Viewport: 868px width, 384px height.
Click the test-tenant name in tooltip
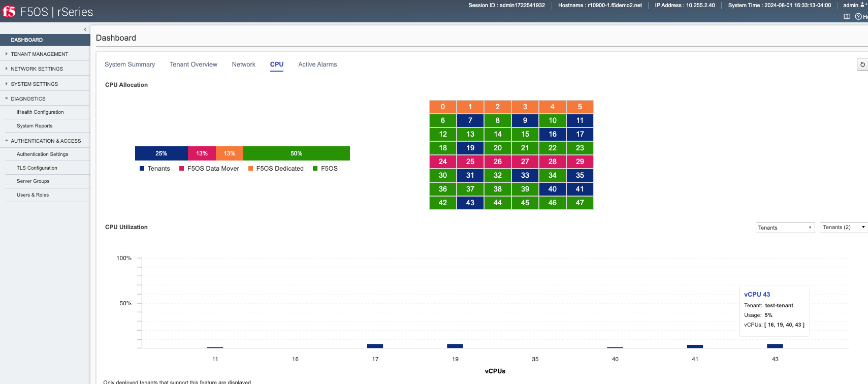coord(779,306)
